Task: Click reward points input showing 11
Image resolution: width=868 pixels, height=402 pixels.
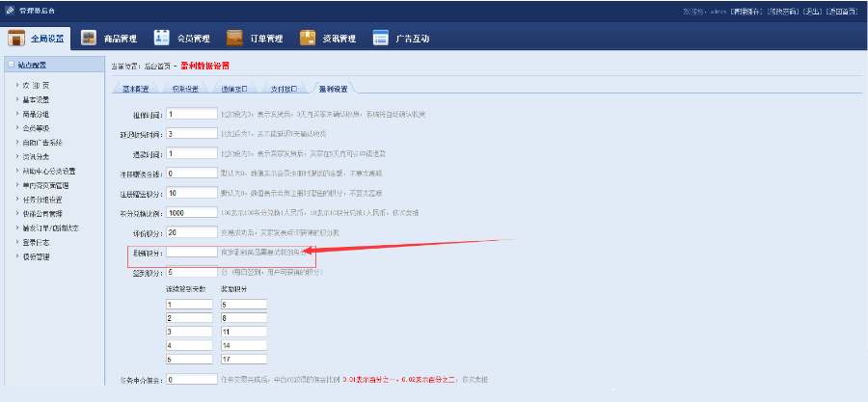Action: tap(244, 332)
